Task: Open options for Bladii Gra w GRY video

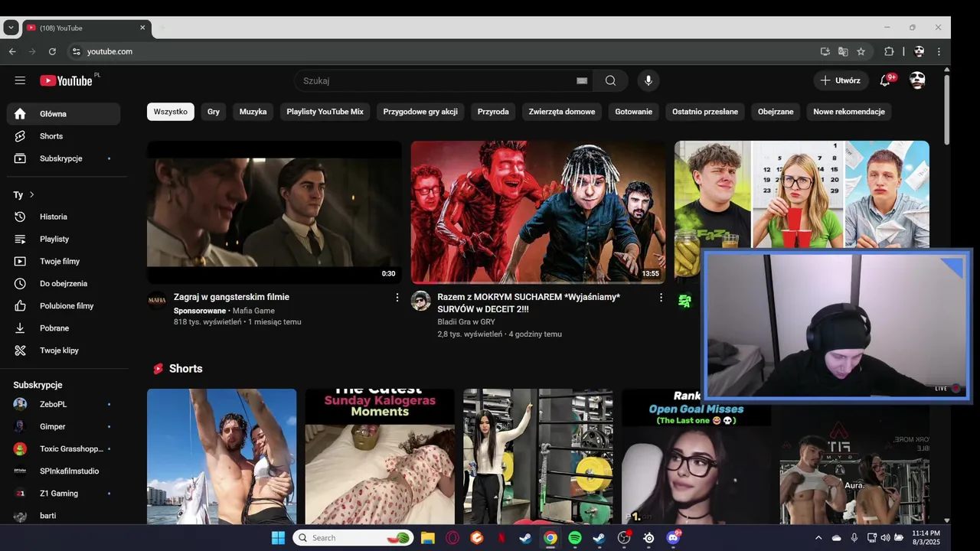Action: coord(661,297)
